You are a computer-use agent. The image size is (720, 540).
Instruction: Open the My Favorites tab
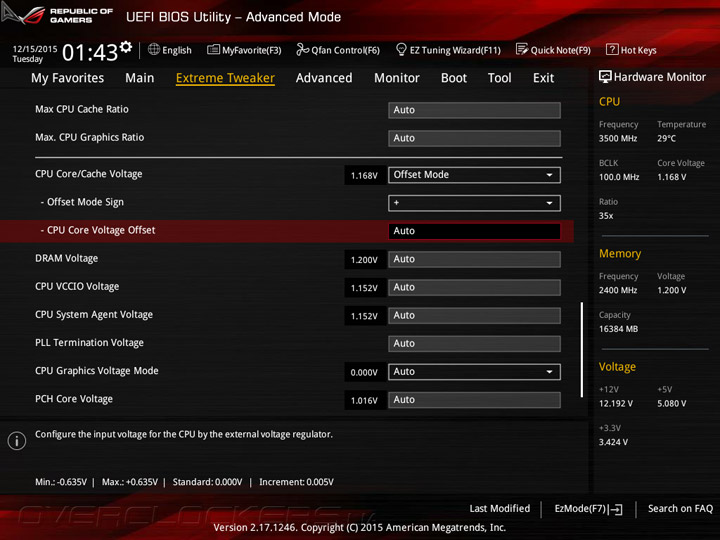point(68,78)
